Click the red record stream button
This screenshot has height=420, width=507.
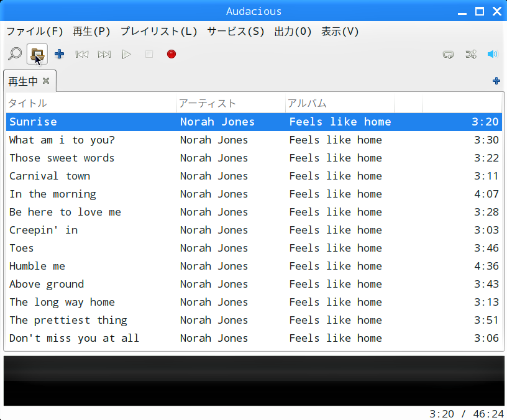coord(171,54)
